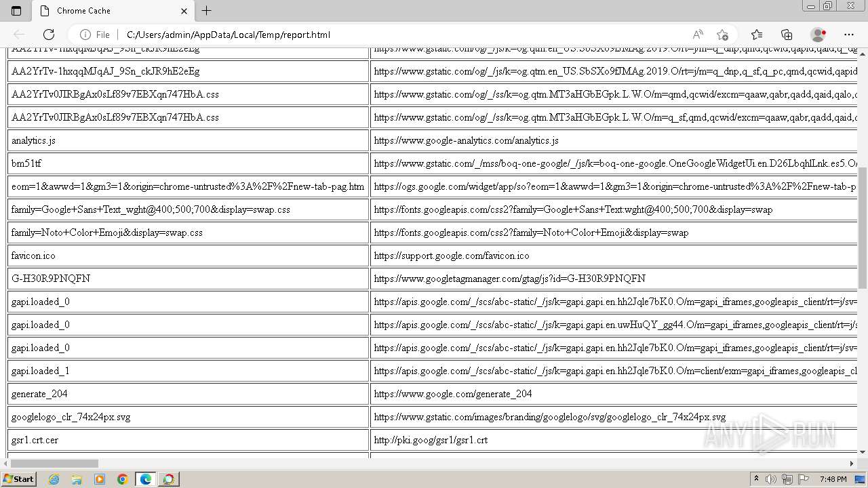Open the volume control tray icon
This screenshot has height=488, width=868.
[x=771, y=479]
